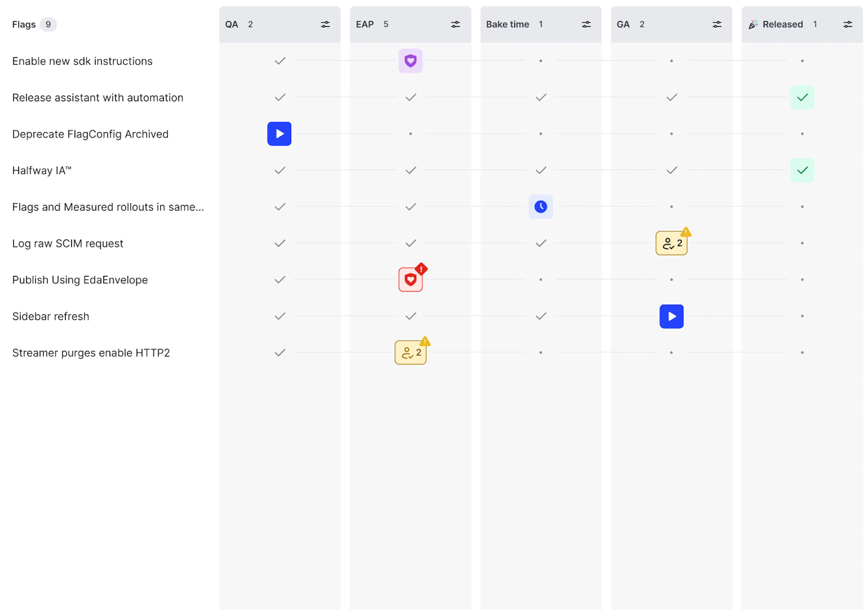Open the shield icon on Enable new sdk instructions
The width and height of the screenshot is (868, 610).
click(410, 61)
